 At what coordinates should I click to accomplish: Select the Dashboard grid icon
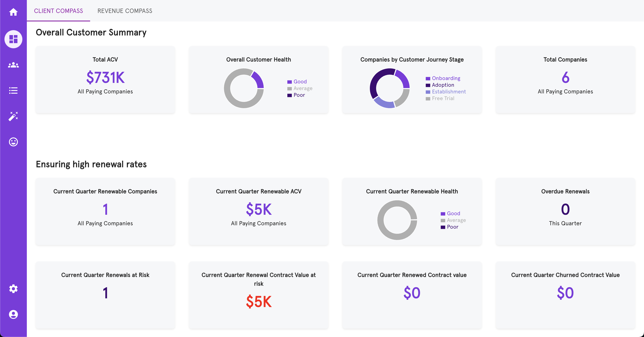pyautogui.click(x=13, y=39)
